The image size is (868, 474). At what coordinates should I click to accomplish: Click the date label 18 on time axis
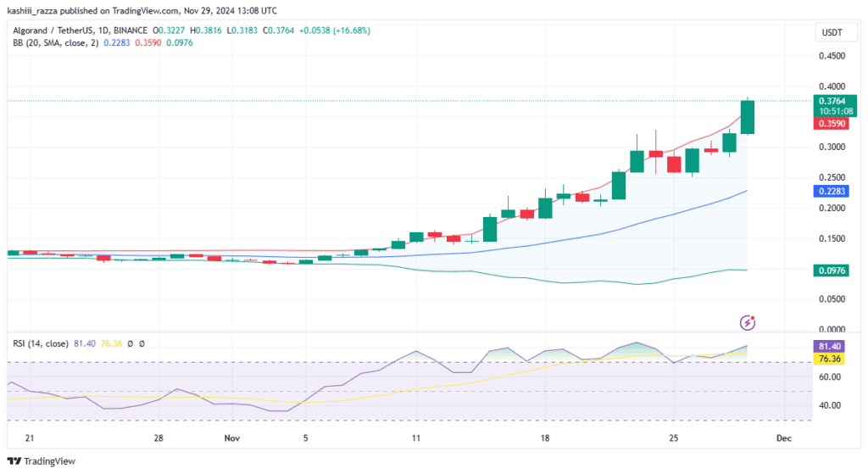coord(545,438)
